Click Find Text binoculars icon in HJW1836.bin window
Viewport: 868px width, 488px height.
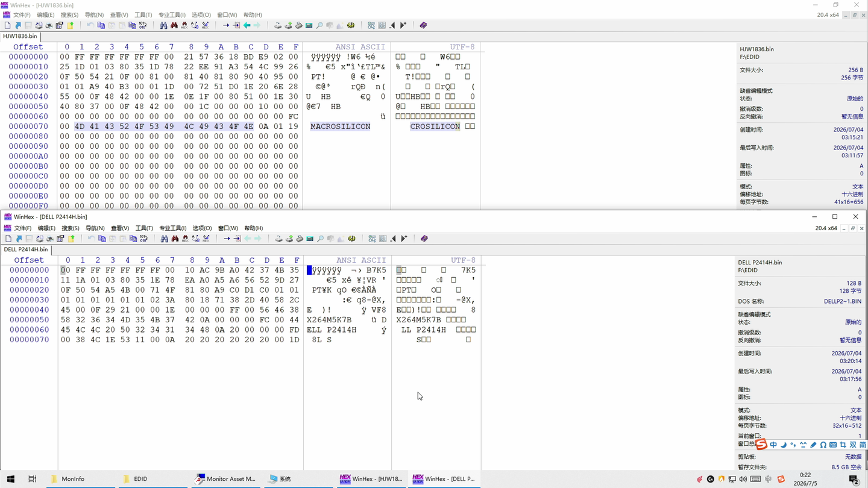163,25
